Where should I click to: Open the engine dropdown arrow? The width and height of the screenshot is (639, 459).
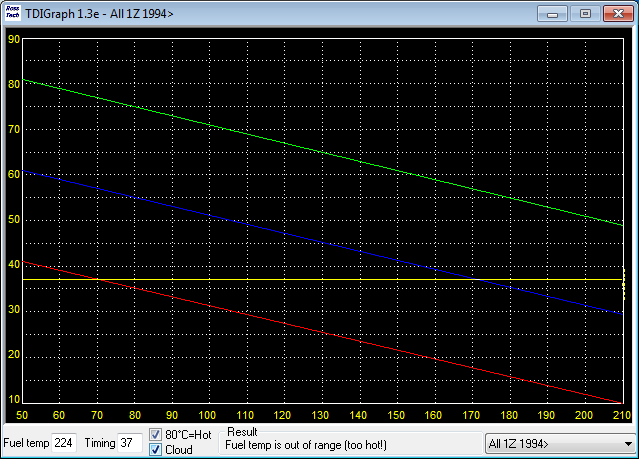[627, 443]
